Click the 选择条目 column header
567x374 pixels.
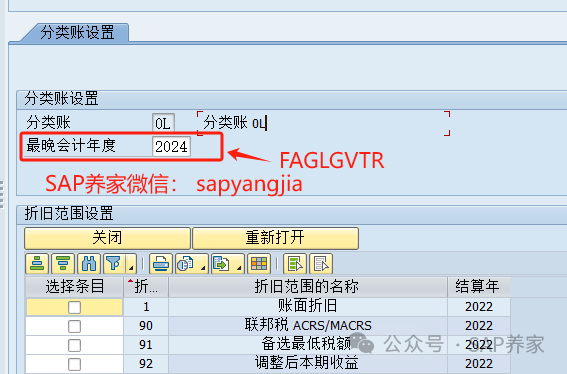[74, 287]
